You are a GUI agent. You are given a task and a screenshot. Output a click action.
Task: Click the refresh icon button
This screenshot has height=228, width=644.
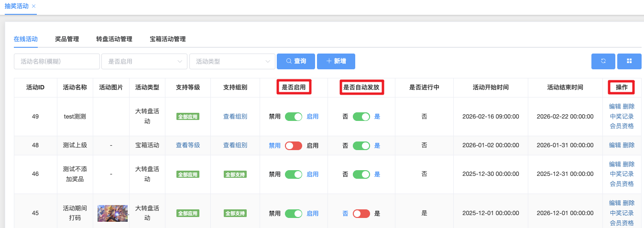click(x=603, y=61)
